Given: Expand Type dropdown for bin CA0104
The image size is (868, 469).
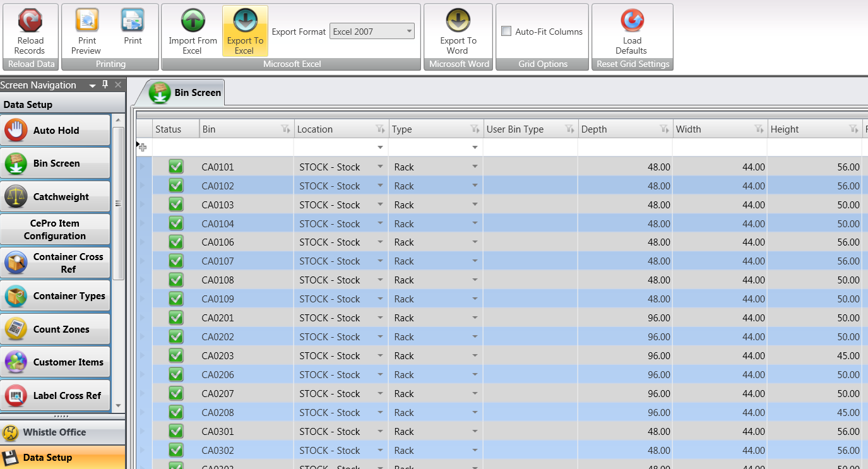Looking at the screenshot, I should coord(475,223).
